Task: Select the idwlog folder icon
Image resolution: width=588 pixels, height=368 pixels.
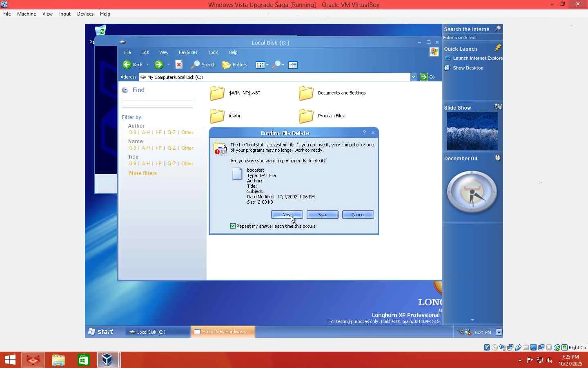Action: pos(217,116)
